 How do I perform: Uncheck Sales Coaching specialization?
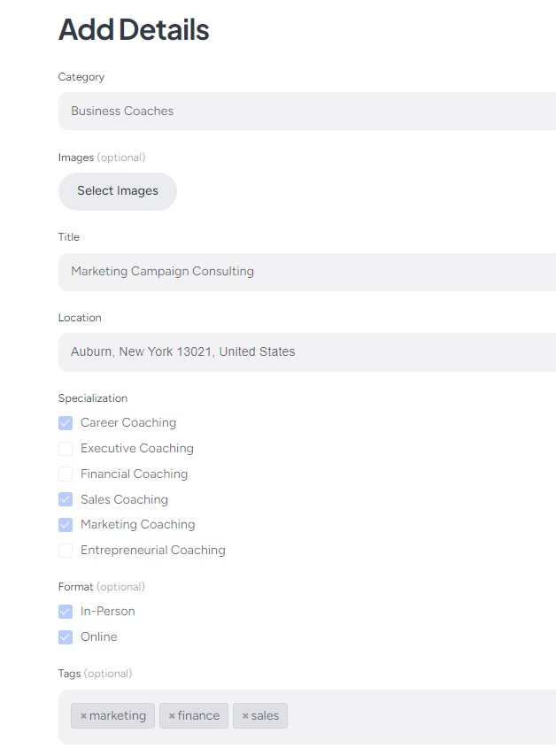click(66, 499)
